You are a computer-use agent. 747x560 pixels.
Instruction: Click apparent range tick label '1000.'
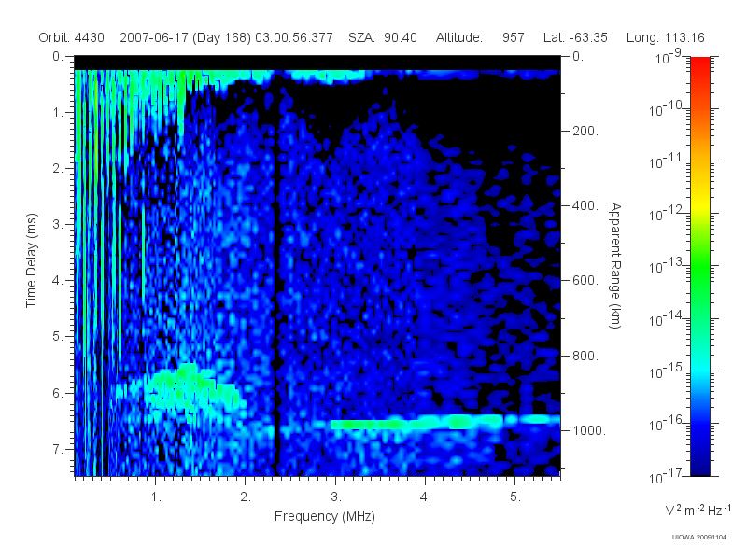click(x=588, y=430)
